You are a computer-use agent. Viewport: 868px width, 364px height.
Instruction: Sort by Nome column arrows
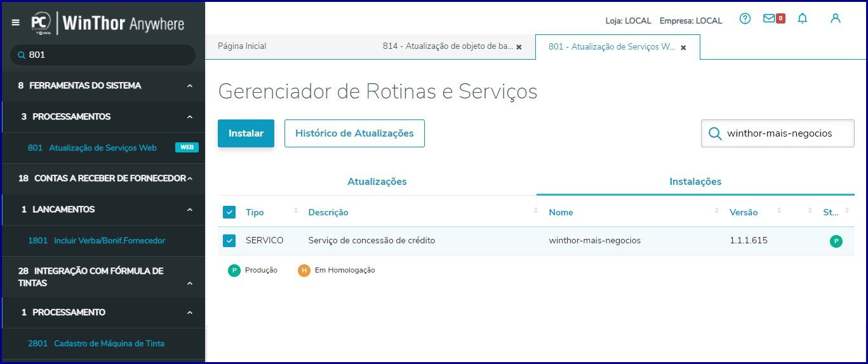tap(717, 211)
